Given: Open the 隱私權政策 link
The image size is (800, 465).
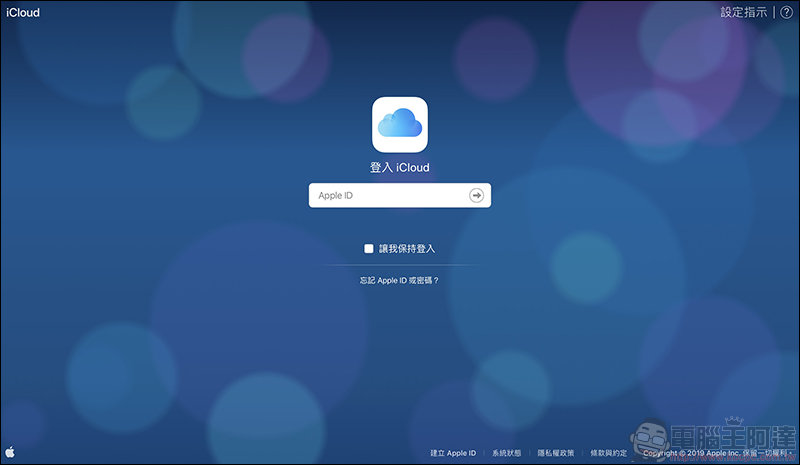Looking at the screenshot, I should pos(555,453).
